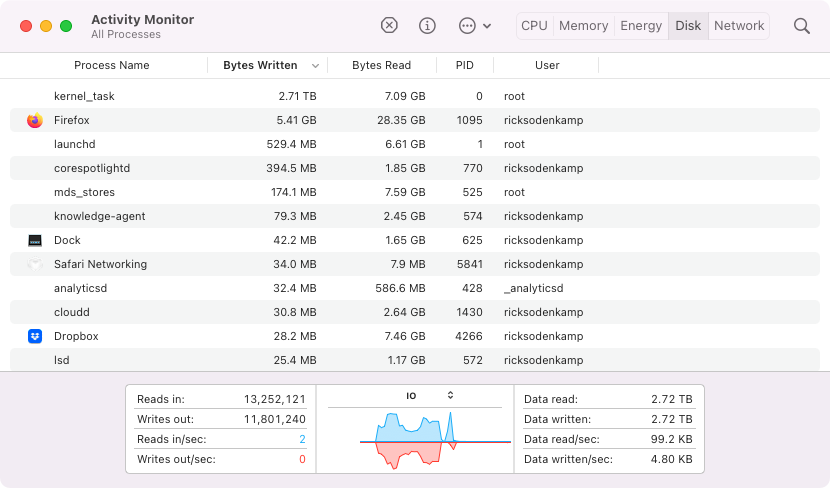Screen dimensions: 830x488
Task: Switch to the Memory tab
Action: coord(584,26)
